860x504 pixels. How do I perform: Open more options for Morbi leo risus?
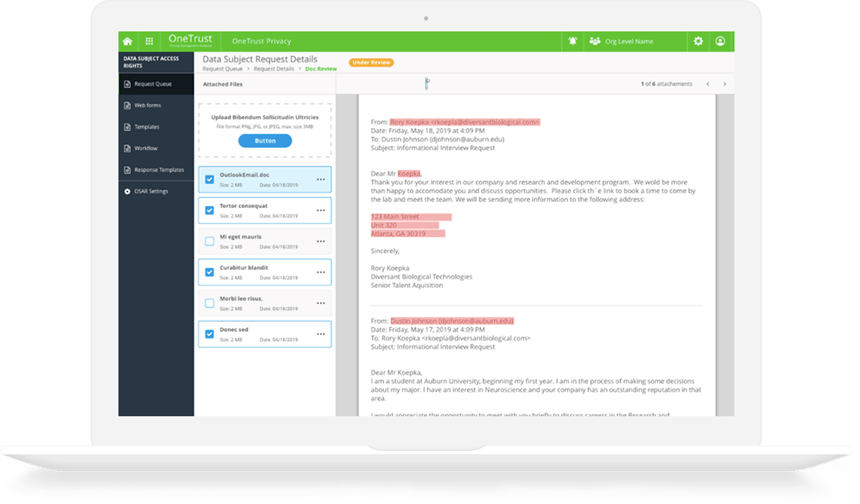click(321, 303)
